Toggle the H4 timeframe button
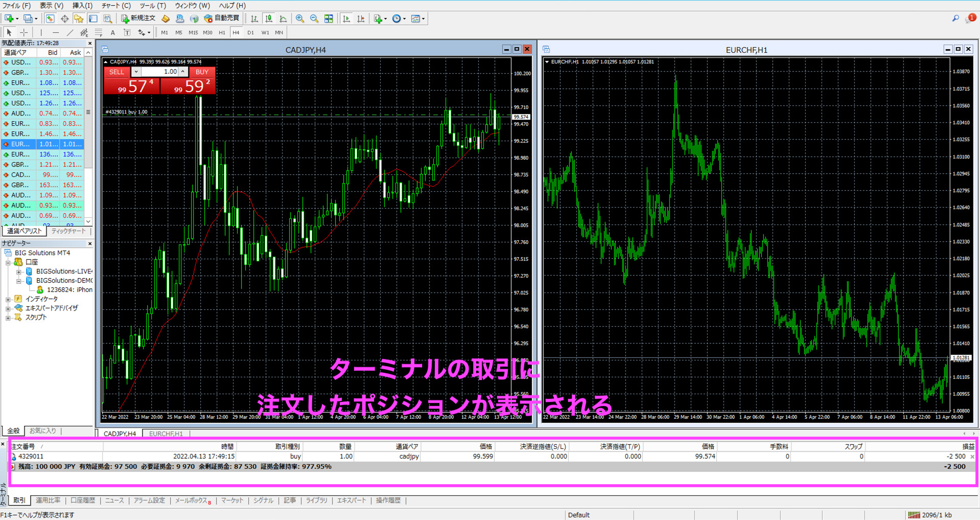Image resolution: width=980 pixels, height=520 pixels. (x=236, y=32)
